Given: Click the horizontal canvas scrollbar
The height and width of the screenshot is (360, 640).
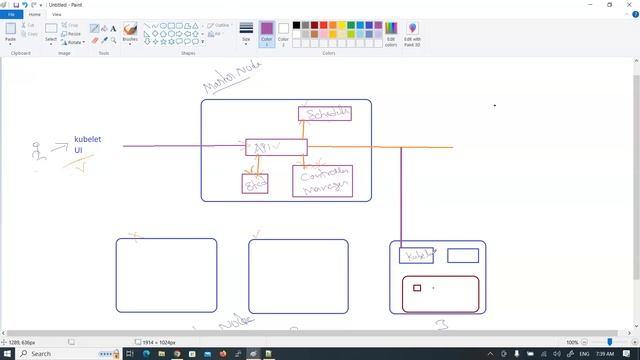Looking at the screenshot, I should 312,333.
